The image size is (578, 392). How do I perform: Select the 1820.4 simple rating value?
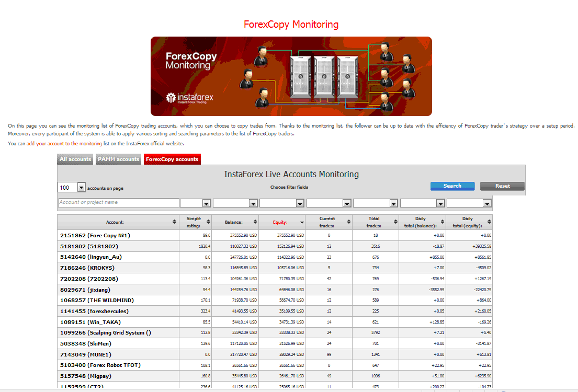[x=205, y=246]
